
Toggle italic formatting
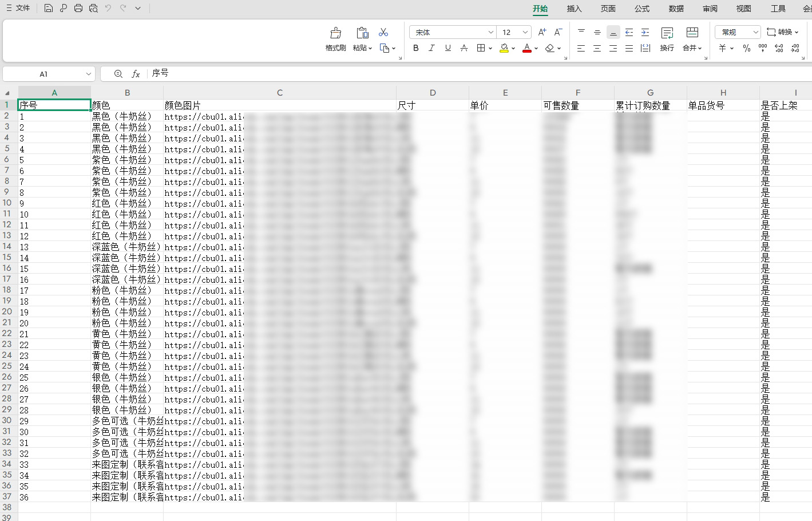tap(431, 48)
